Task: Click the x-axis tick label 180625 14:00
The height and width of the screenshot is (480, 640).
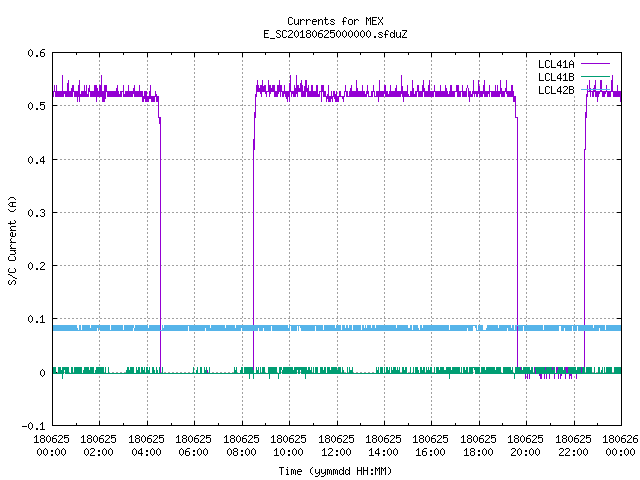Action: [x=383, y=446]
